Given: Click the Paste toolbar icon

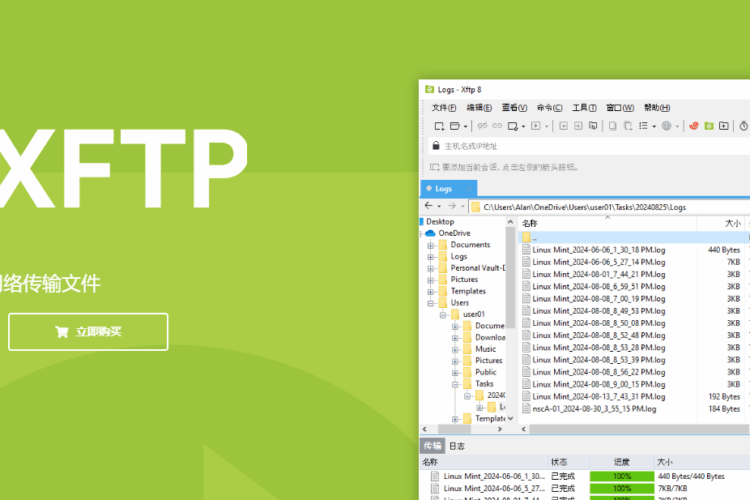Looking at the screenshot, I should coord(628,126).
